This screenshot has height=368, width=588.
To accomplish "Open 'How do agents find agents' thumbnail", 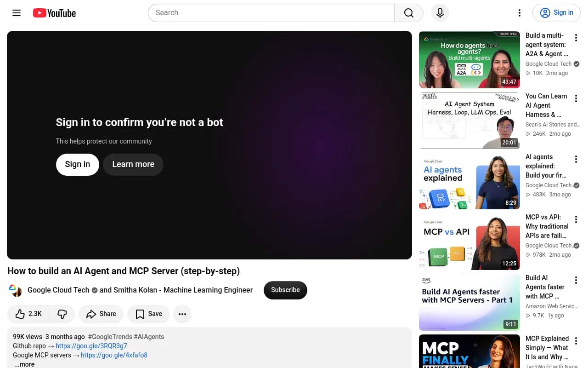I will pyautogui.click(x=469, y=60).
